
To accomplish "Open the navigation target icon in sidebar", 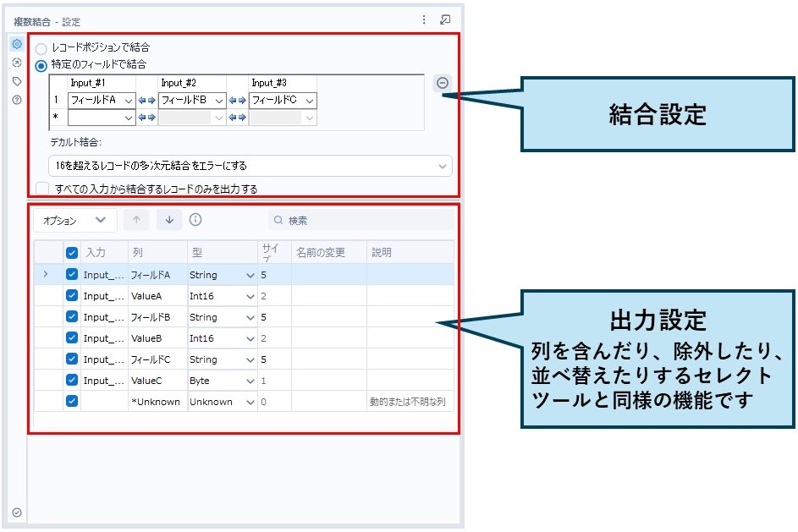I will (17, 63).
